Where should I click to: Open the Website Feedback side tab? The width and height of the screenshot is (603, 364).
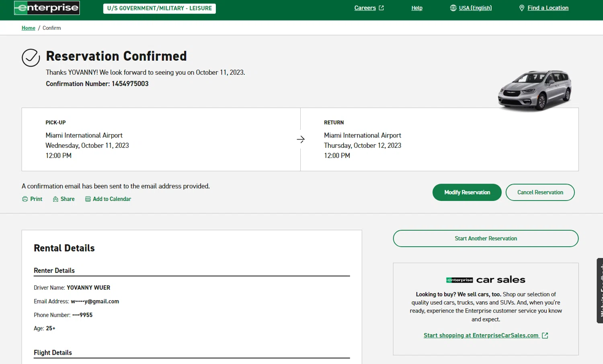[x=600, y=290]
